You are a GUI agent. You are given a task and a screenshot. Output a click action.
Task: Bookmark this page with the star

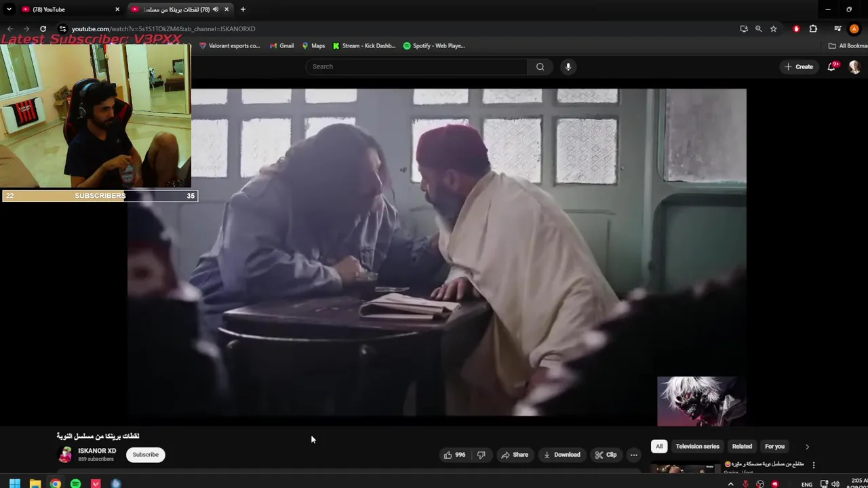point(773,28)
